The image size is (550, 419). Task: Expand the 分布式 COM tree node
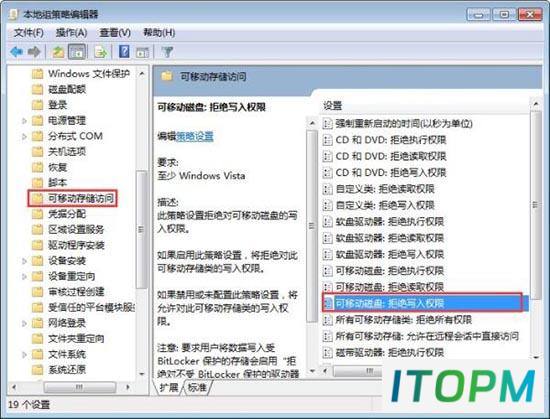pyautogui.click(x=24, y=136)
